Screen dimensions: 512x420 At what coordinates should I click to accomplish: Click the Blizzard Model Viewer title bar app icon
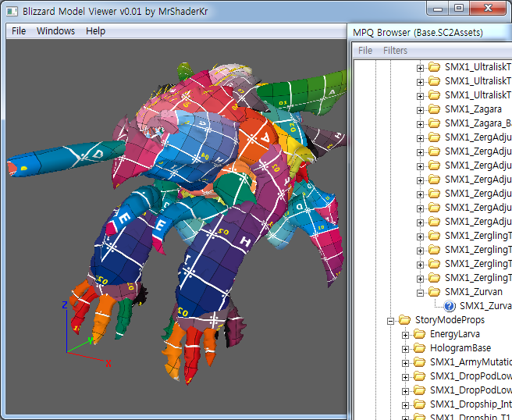tap(12, 12)
